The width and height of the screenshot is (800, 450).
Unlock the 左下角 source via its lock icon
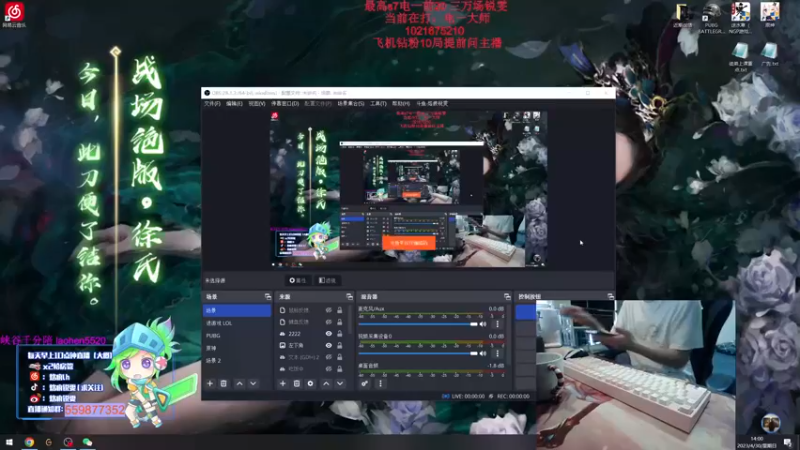pyautogui.click(x=339, y=345)
